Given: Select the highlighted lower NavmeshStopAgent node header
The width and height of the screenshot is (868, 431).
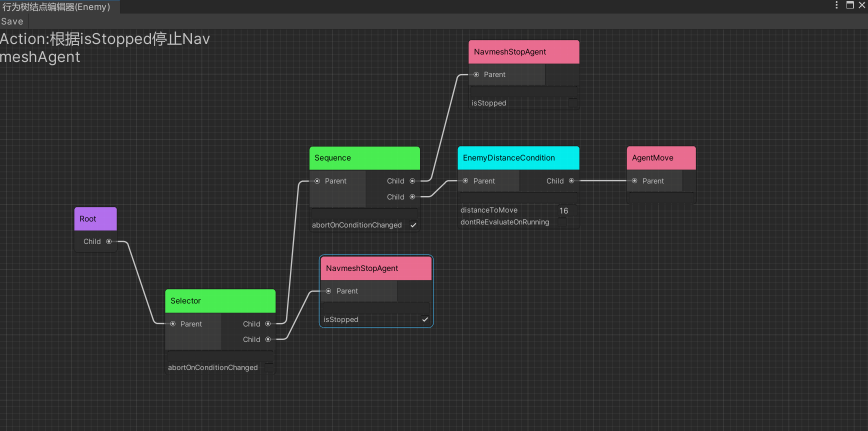Looking at the screenshot, I should point(376,268).
